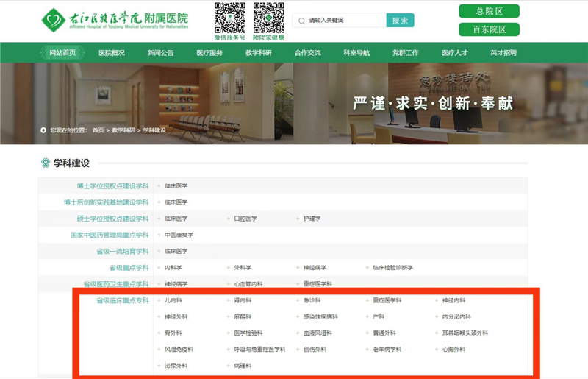Open 风湿免疫科 specialty link

pyautogui.click(x=179, y=350)
